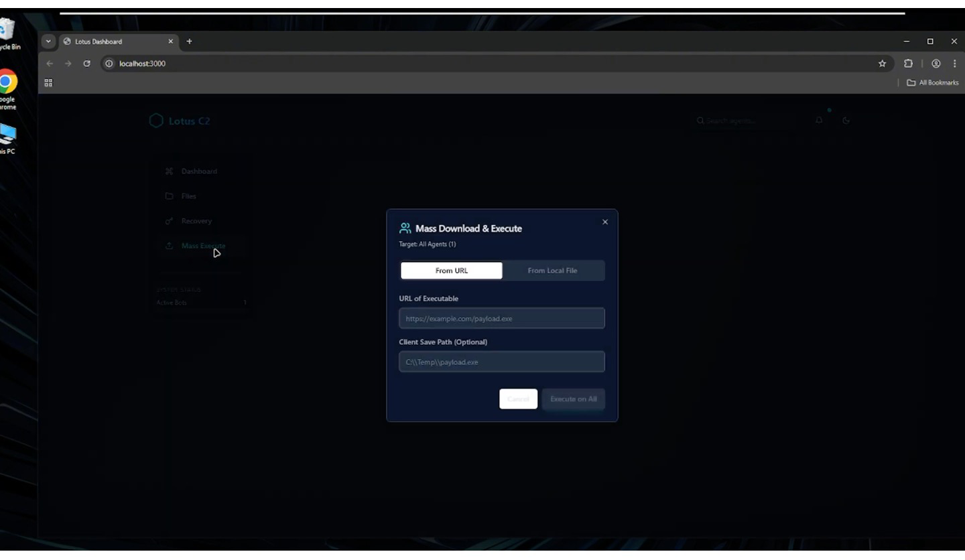
Task: Focus the Client Save Path field
Action: 501,362
